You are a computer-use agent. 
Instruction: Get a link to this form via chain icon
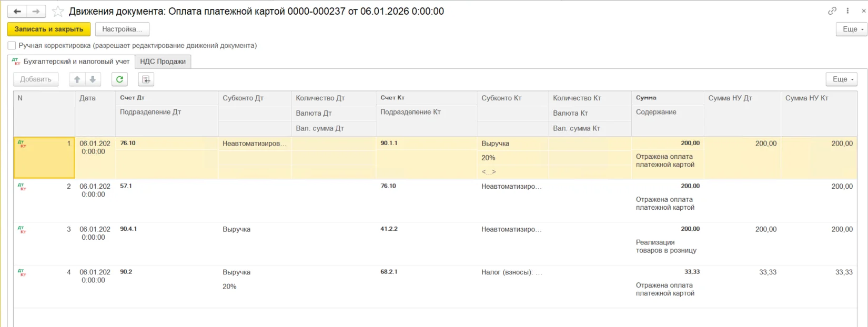pyautogui.click(x=832, y=11)
